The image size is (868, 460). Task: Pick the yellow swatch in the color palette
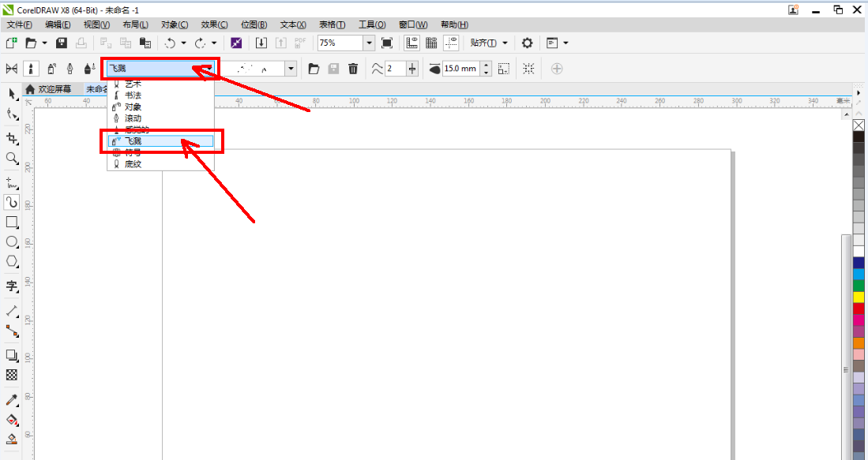859,297
